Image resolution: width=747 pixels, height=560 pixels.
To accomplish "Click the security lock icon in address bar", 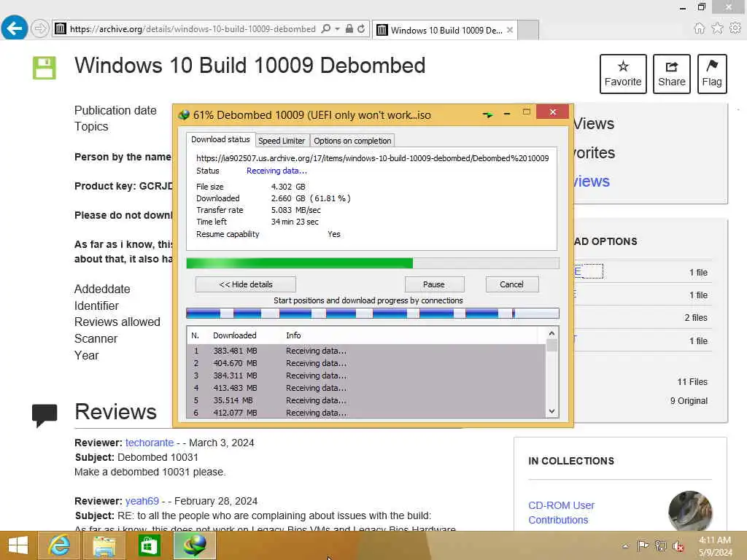I will (349, 28).
